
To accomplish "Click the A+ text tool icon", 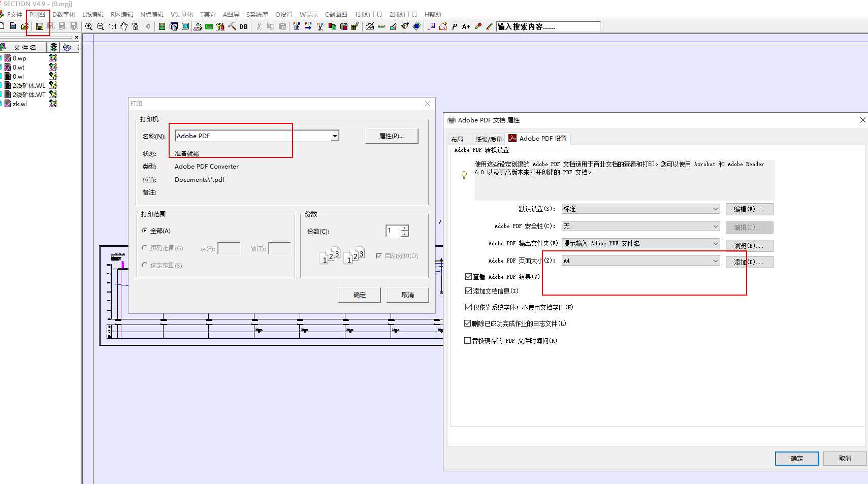I will click(x=466, y=26).
